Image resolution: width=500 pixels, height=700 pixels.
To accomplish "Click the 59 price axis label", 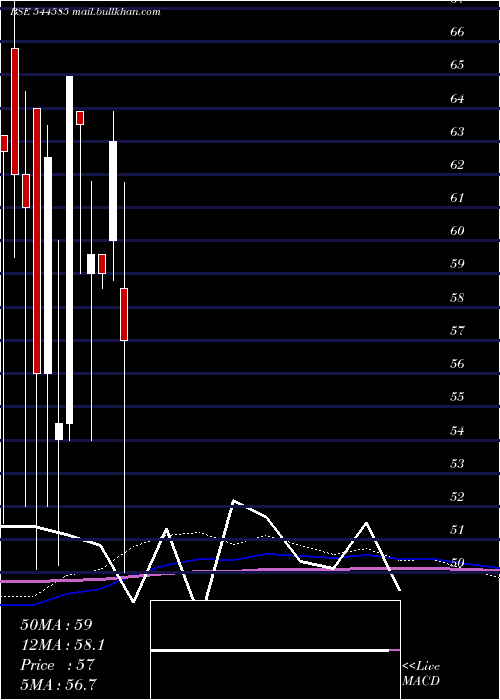I will [x=457, y=263].
